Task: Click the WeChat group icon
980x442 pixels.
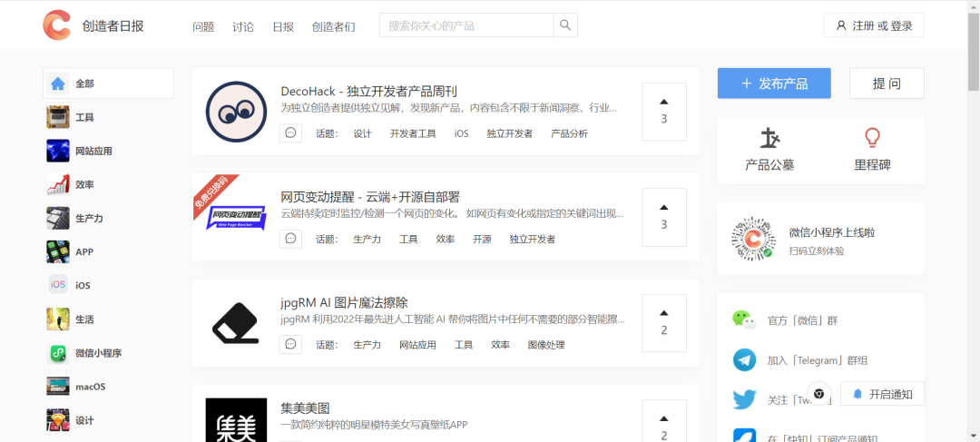Action: (744, 319)
